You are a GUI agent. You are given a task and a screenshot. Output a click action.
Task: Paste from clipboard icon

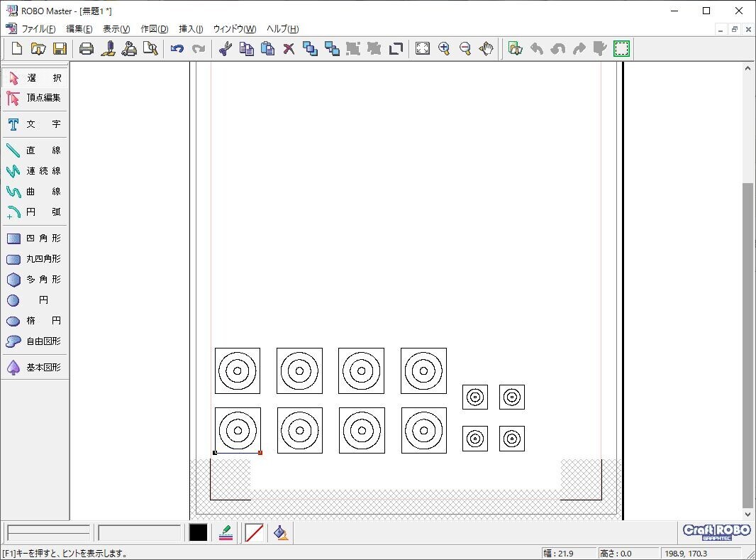click(x=267, y=48)
